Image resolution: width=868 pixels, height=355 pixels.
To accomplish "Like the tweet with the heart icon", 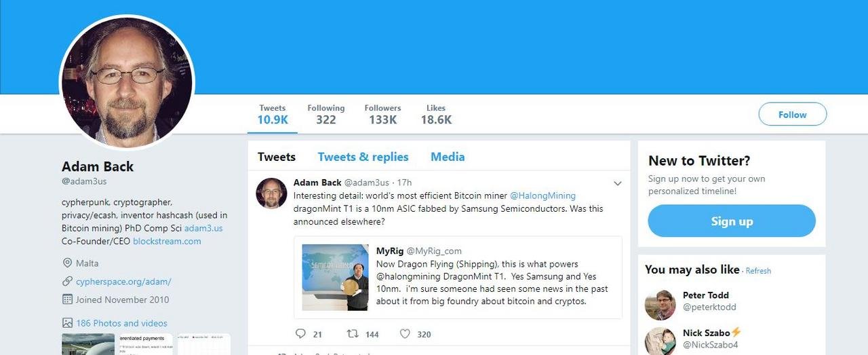I will 405,334.
